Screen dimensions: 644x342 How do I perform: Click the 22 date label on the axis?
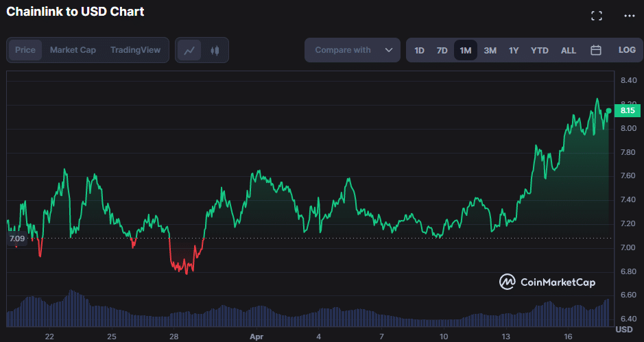49,337
